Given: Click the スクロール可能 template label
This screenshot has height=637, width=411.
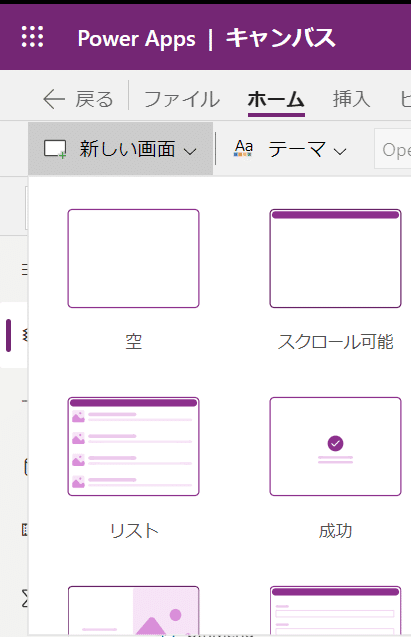Looking at the screenshot, I should 335,342.
